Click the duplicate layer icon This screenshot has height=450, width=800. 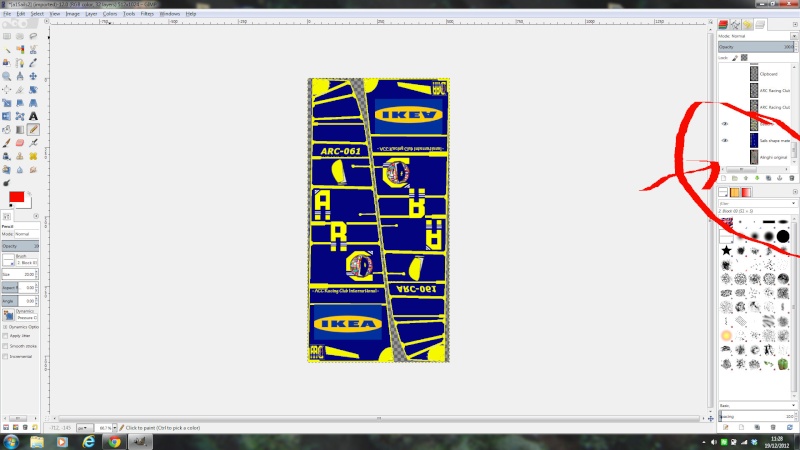click(x=768, y=178)
